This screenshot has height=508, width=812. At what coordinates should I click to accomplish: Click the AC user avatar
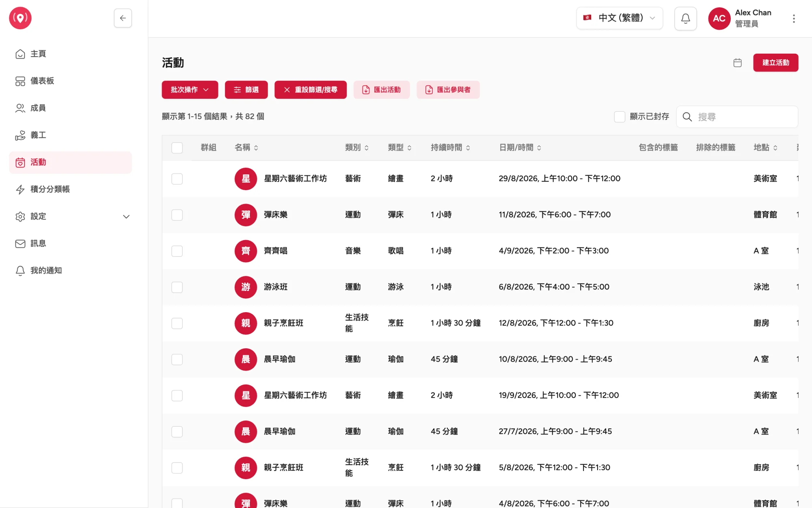pyautogui.click(x=719, y=18)
